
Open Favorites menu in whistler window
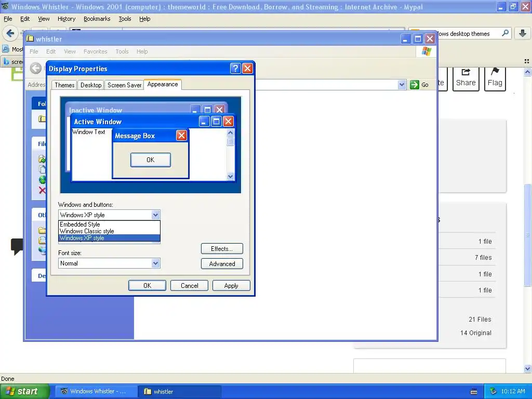(96, 51)
